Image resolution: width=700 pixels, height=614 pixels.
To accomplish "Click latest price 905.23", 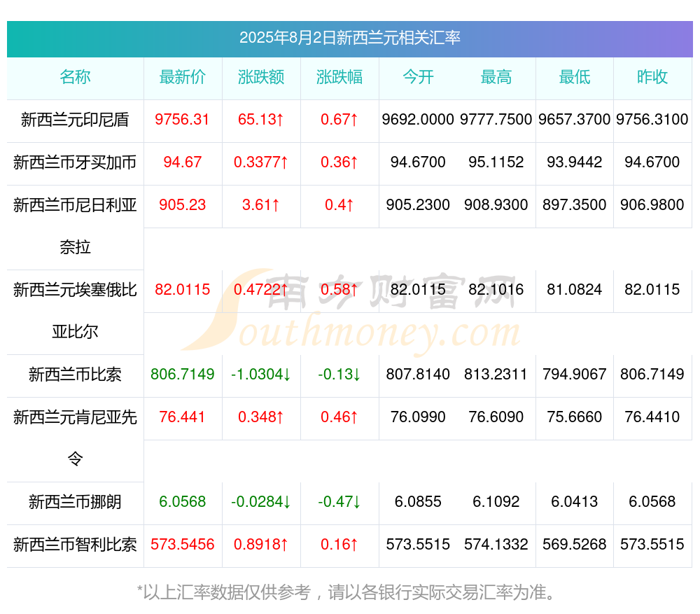I will (x=182, y=204).
